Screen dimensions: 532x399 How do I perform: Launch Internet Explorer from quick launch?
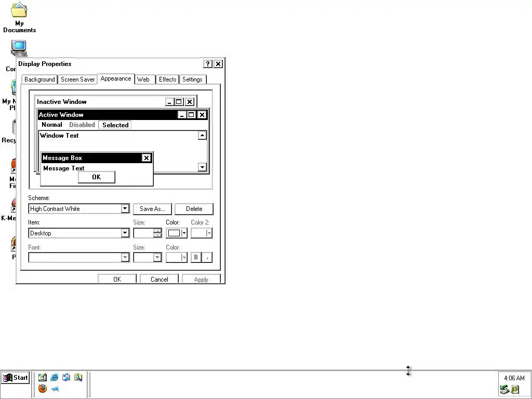pos(54,377)
